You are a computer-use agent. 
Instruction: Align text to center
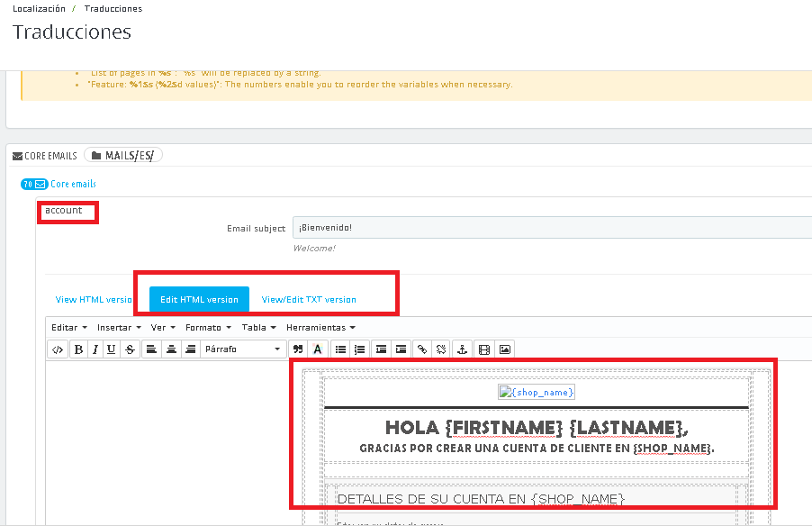(171, 349)
